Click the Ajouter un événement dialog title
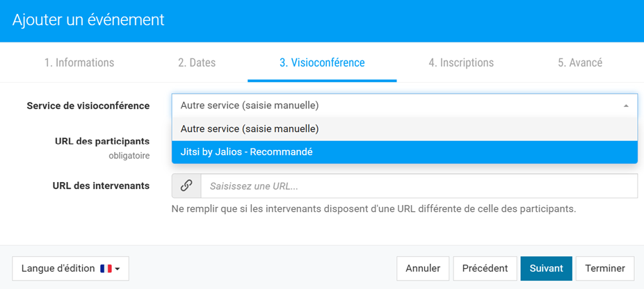The height and width of the screenshot is (289, 644). point(88,19)
